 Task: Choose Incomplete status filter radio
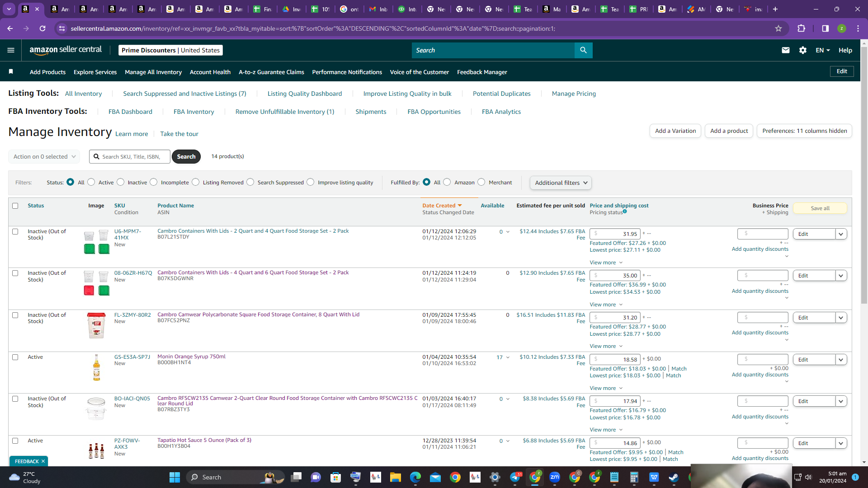pyautogui.click(x=154, y=182)
